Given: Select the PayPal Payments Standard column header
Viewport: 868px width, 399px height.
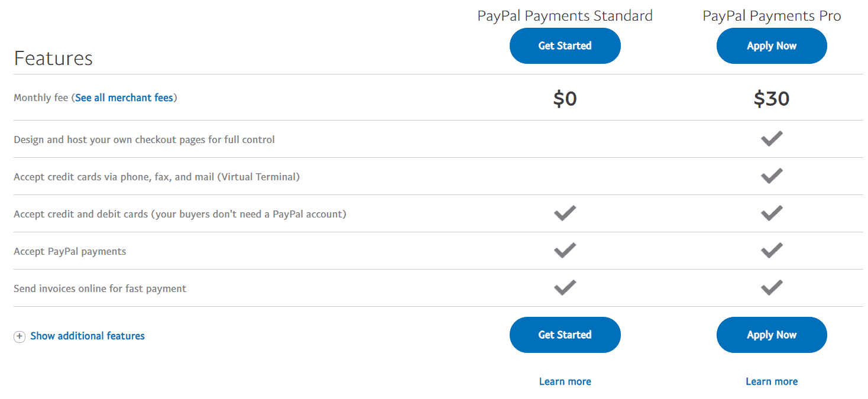Looking at the screenshot, I should (x=565, y=15).
